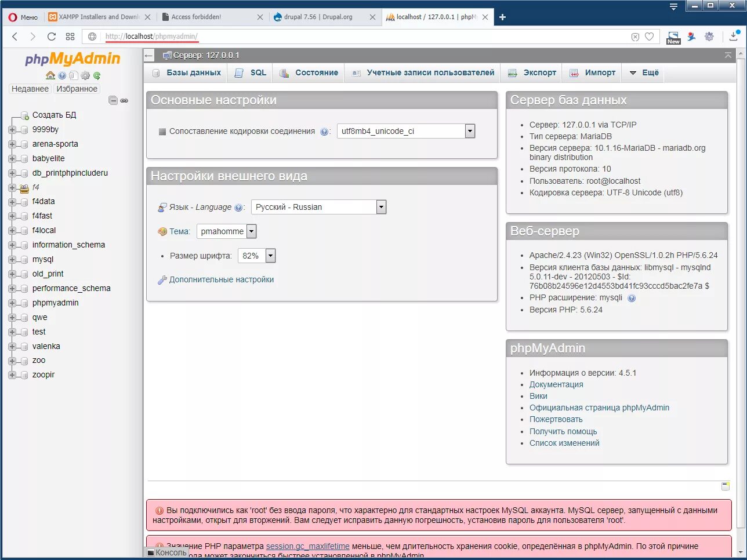Open the Ещё dropdown in the top menu
Image resolution: width=747 pixels, height=560 pixels.
[x=644, y=72]
